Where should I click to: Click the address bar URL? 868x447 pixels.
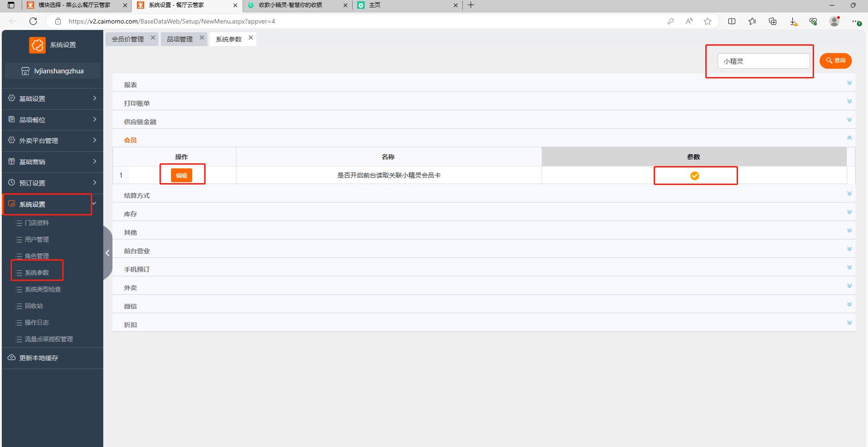tap(172, 21)
